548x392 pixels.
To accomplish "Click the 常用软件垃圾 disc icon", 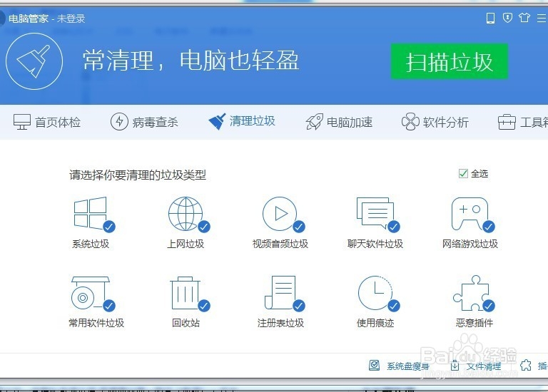I will click(91, 292).
